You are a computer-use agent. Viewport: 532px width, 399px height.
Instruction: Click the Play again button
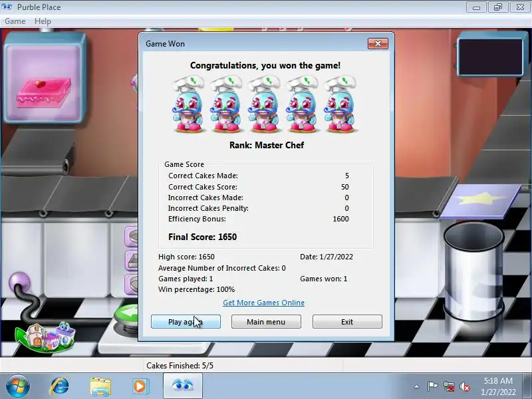186,322
